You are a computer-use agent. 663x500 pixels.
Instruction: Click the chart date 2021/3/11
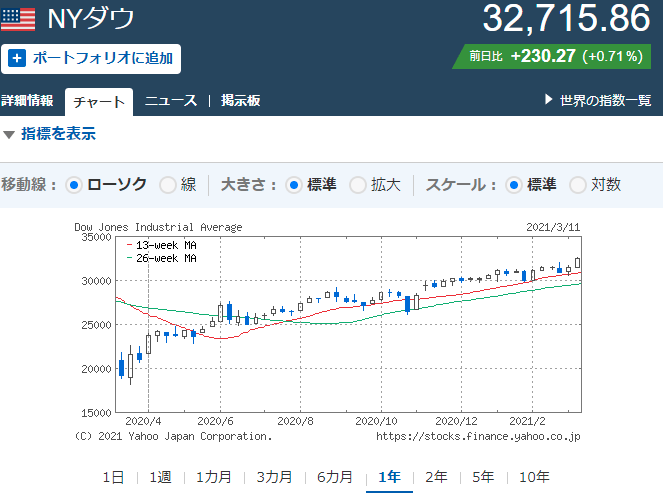[x=553, y=227]
